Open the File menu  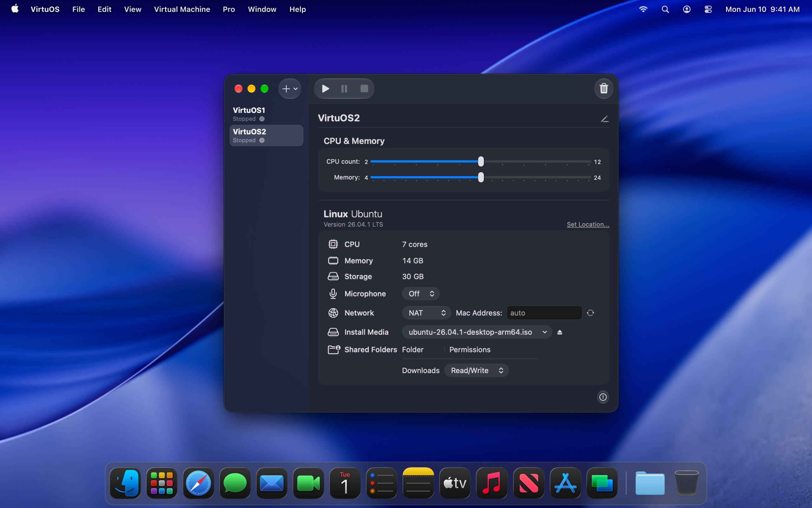pyautogui.click(x=79, y=9)
